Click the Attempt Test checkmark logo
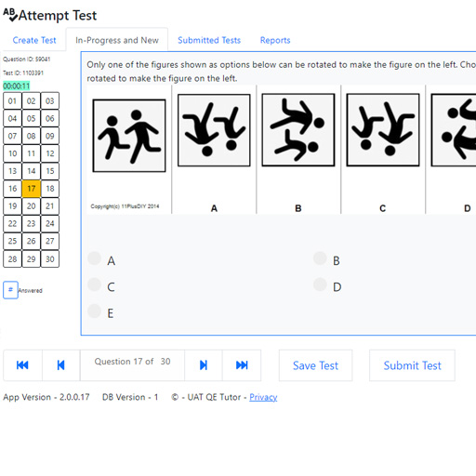 tap(10, 15)
